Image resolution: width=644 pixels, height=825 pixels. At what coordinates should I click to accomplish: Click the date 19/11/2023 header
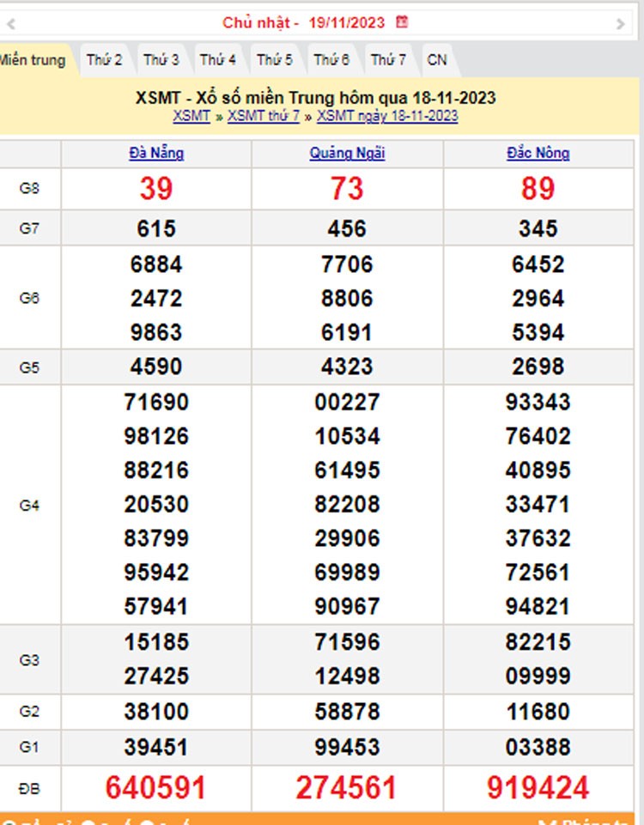(346, 22)
